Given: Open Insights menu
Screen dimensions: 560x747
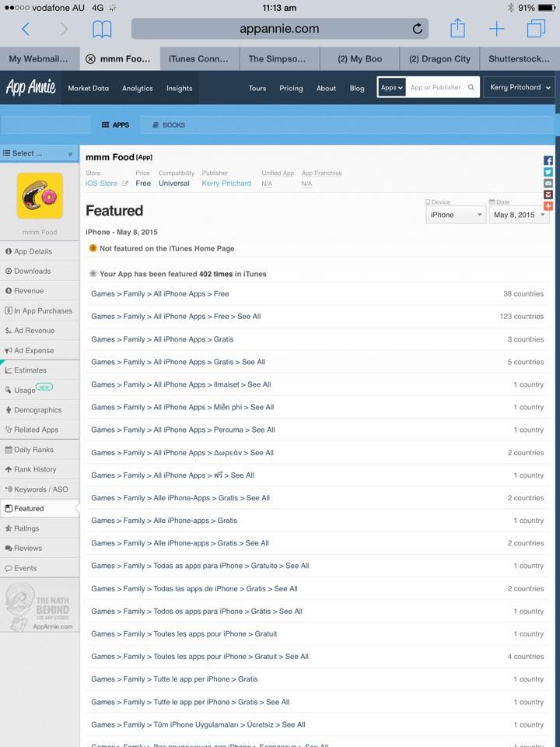Looking at the screenshot, I should 179,88.
